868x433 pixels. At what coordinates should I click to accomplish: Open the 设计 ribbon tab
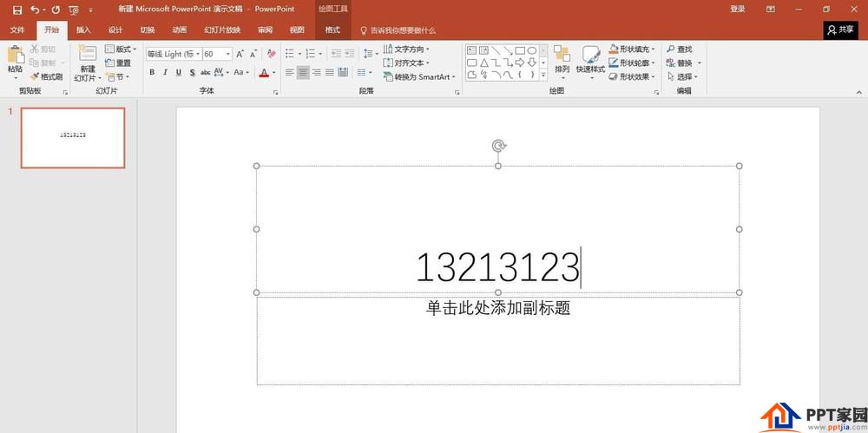point(115,30)
